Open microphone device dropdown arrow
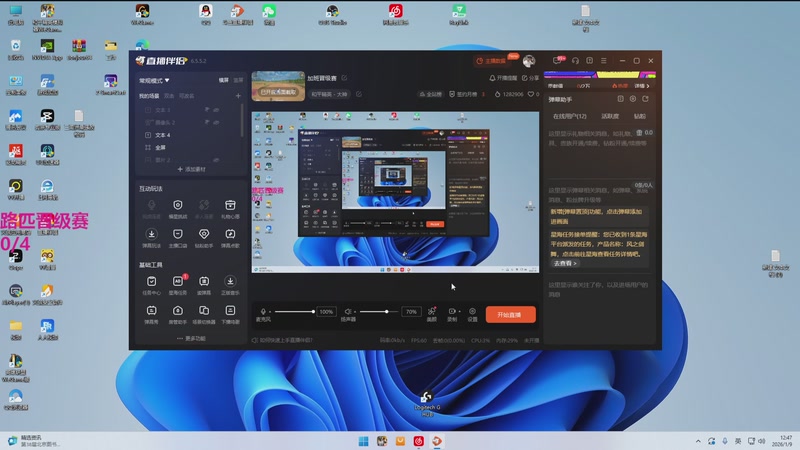This screenshot has width=800, height=450. [x=270, y=311]
